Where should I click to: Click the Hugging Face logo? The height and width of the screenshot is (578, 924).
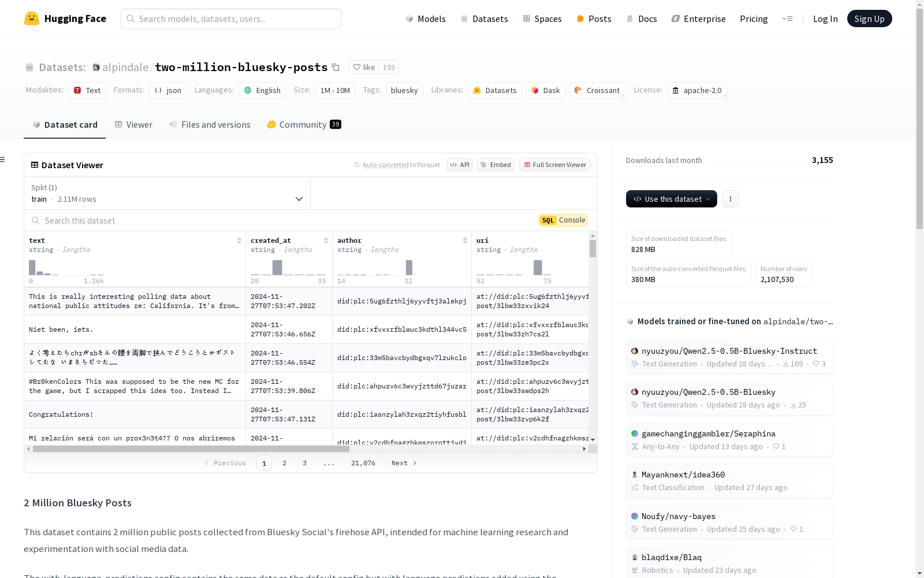[65, 18]
